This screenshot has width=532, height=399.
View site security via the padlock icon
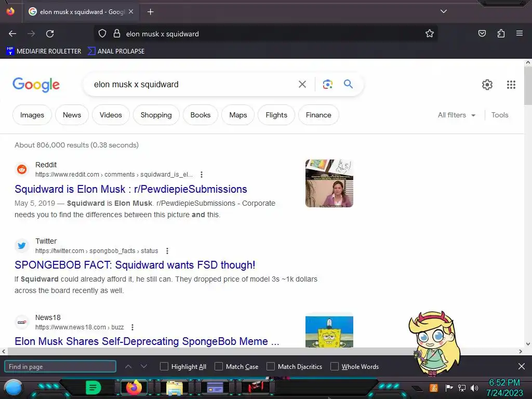117,34
